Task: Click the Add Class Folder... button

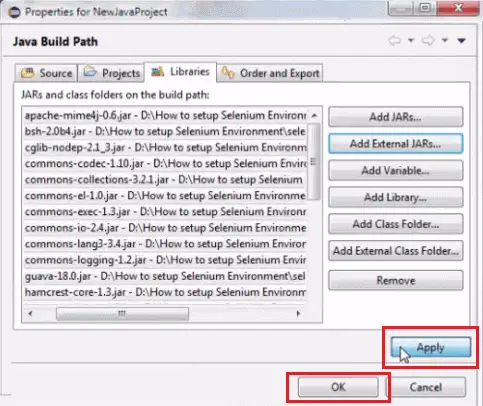Action: pyautogui.click(x=396, y=224)
